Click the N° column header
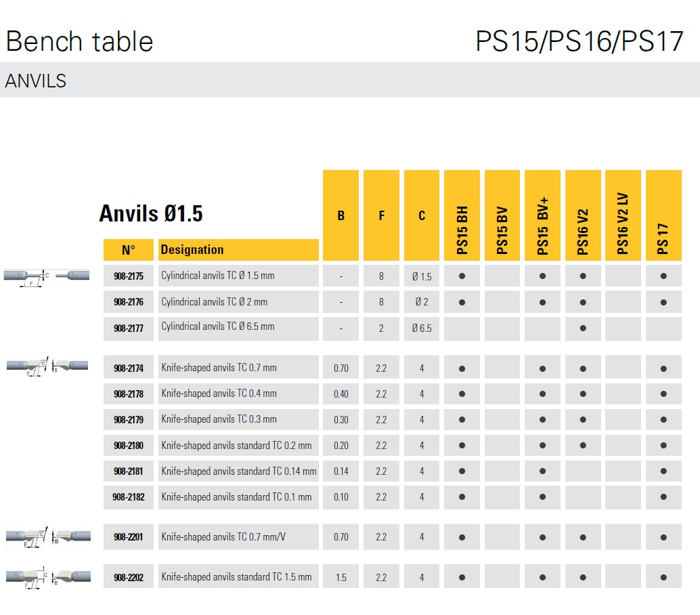Screen dimensions: 700x615 (x=129, y=250)
